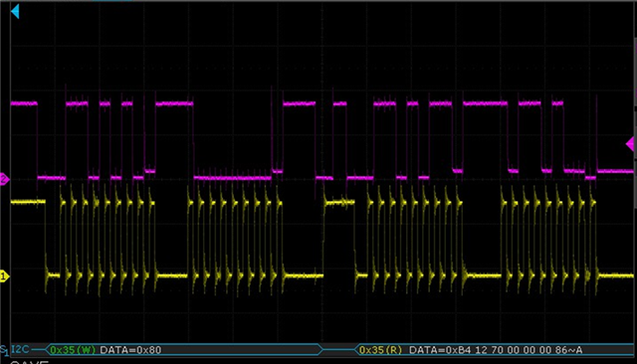637x364 pixels.
Task: Click the blue trigger position marker
Action: [x=15, y=12]
